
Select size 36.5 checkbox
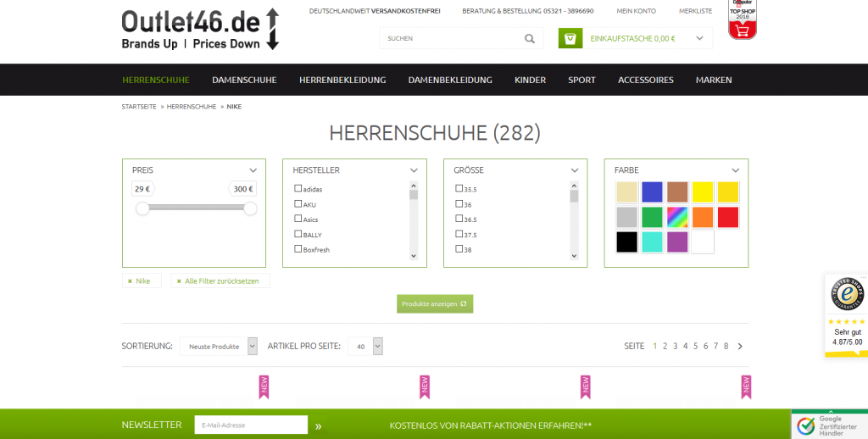coord(459,219)
